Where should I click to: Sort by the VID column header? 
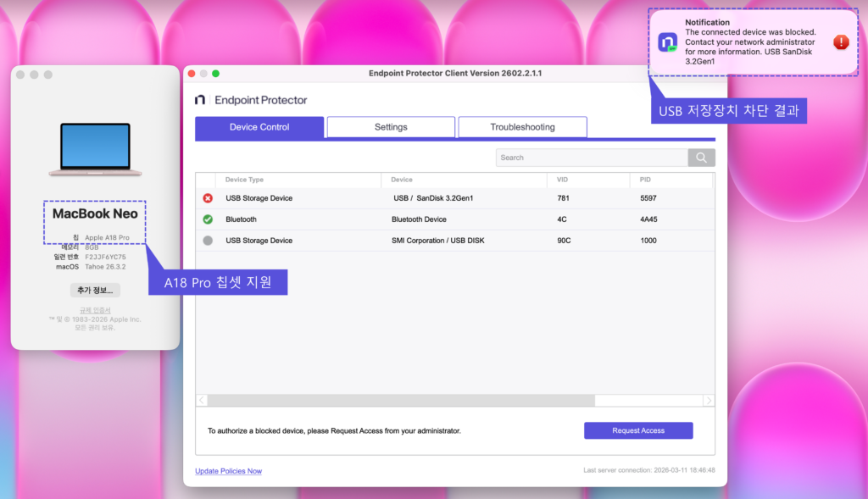562,180
